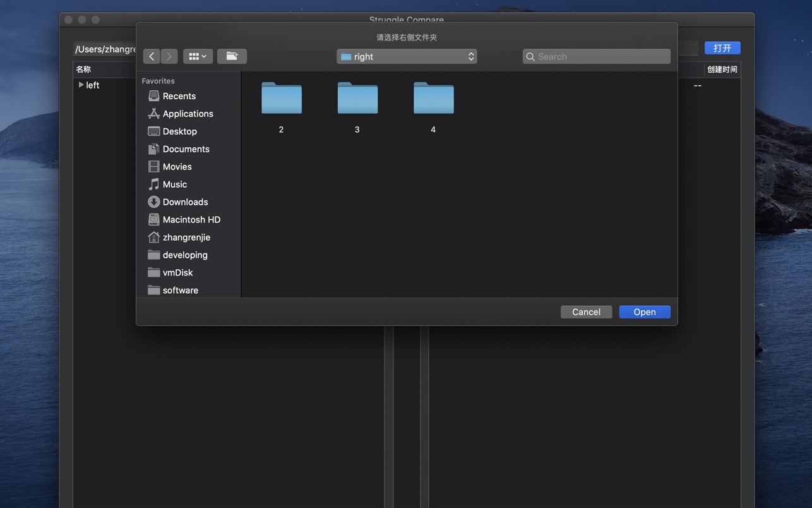
Task: Click the Cancel button
Action: (586, 312)
